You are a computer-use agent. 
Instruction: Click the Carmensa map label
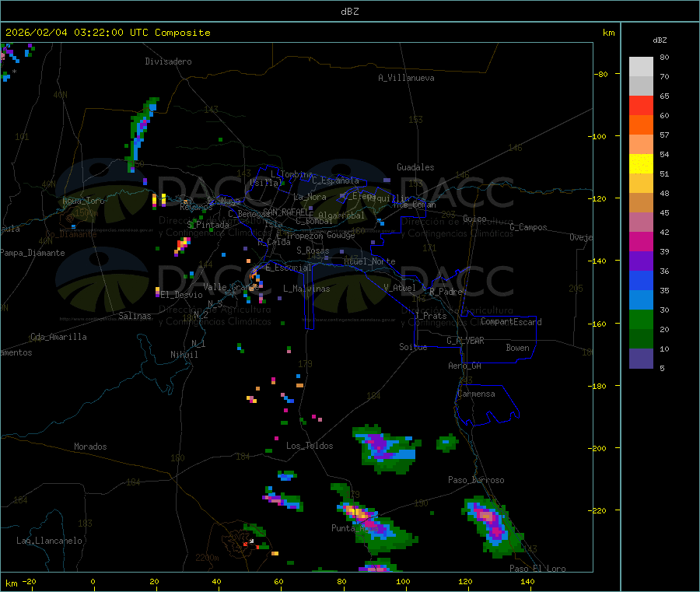(476, 394)
